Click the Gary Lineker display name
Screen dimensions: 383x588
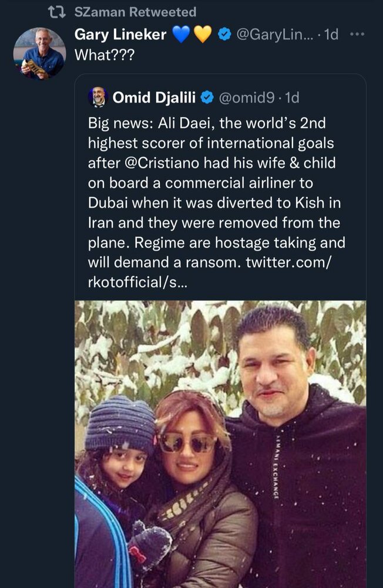coord(120,35)
